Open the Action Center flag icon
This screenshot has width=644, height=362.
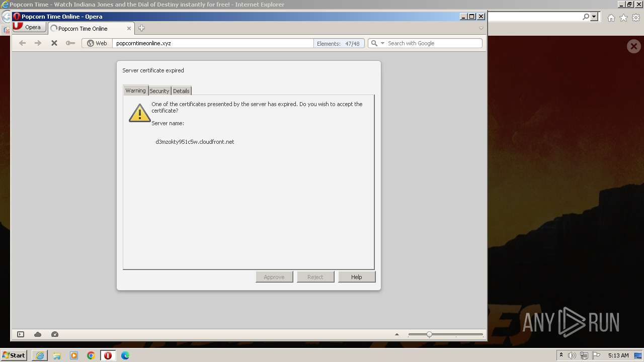tap(596, 355)
